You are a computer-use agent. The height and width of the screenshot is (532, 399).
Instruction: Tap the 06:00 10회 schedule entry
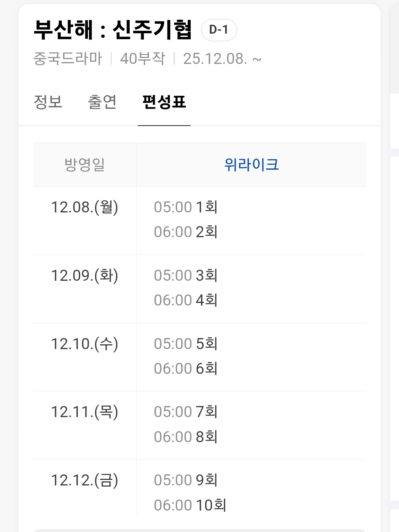(190, 505)
